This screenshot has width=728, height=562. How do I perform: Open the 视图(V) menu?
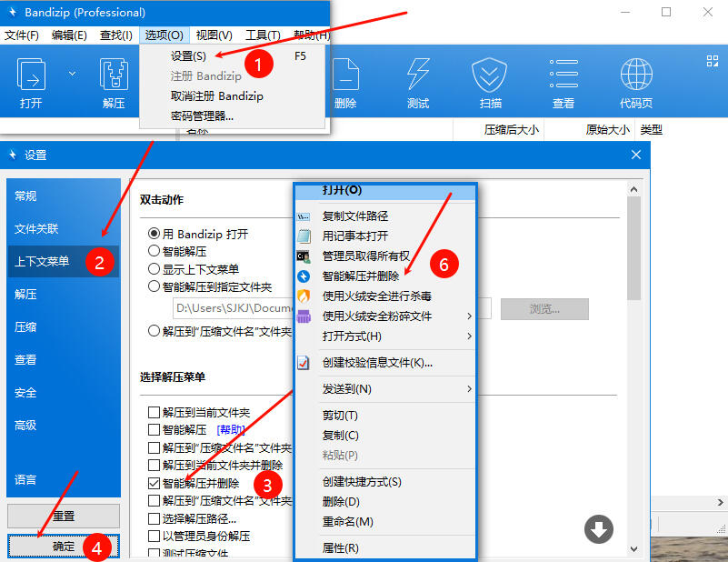[214, 35]
